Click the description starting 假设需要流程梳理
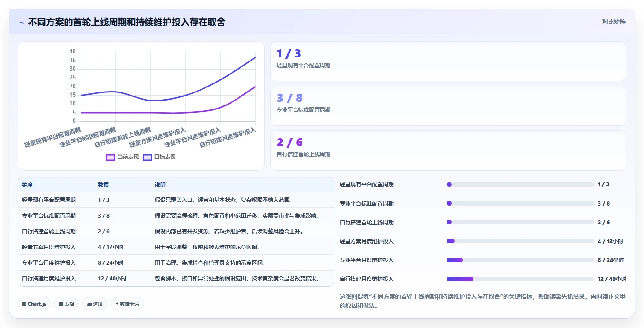The height and width of the screenshot is (328, 644). (x=238, y=216)
